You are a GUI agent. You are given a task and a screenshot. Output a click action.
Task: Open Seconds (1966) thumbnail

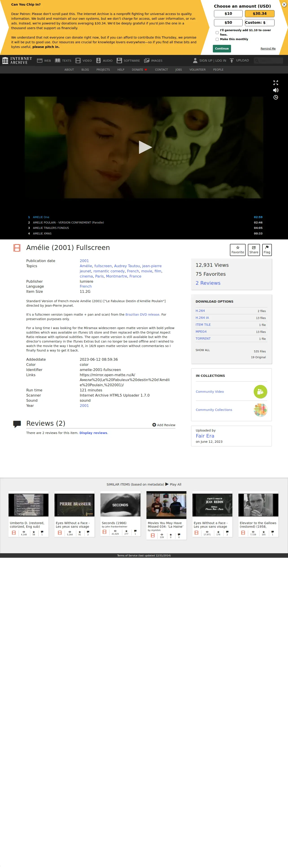(120, 505)
